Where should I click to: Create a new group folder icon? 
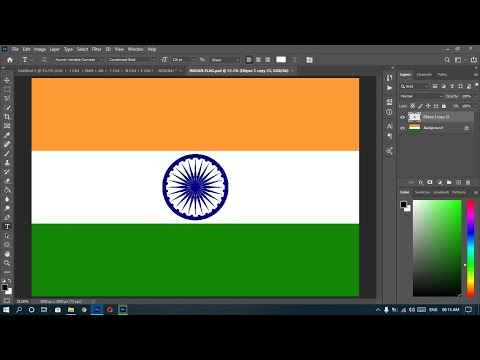(449, 182)
